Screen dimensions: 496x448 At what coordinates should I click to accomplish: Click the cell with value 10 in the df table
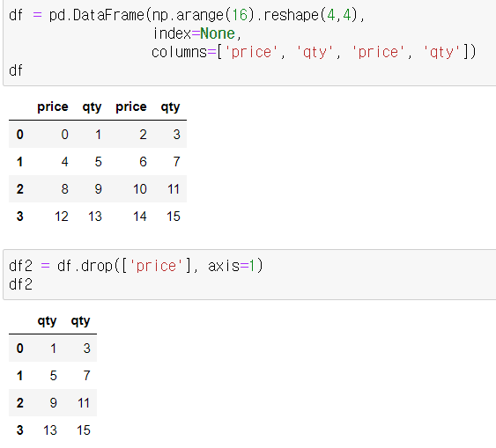click(x=139, y=189)
